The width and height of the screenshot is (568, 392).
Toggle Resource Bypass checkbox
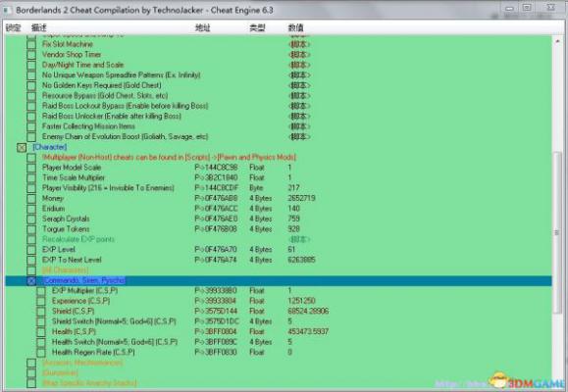click(x=31, y=96)
